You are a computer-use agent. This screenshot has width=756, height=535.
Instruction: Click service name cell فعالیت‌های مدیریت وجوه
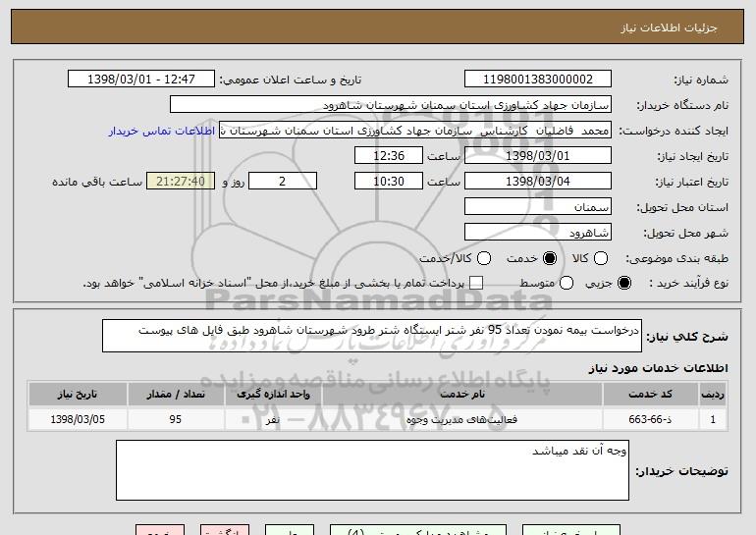point(461,419)
